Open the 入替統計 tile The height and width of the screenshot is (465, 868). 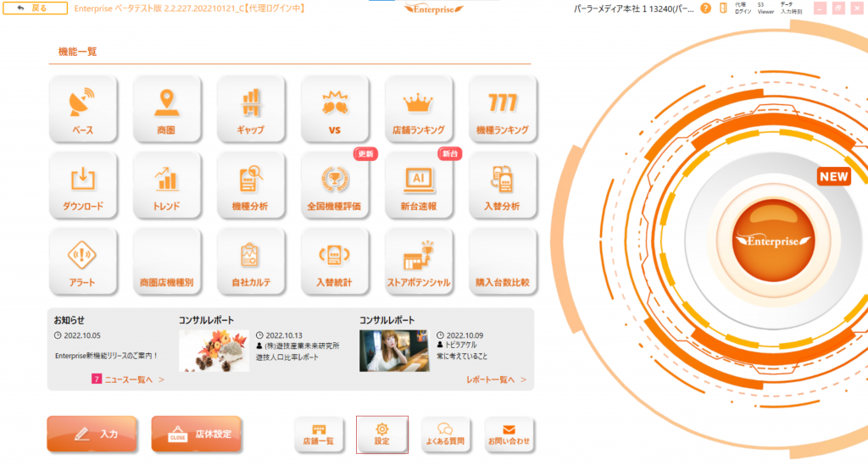click(x=334, y=262)
